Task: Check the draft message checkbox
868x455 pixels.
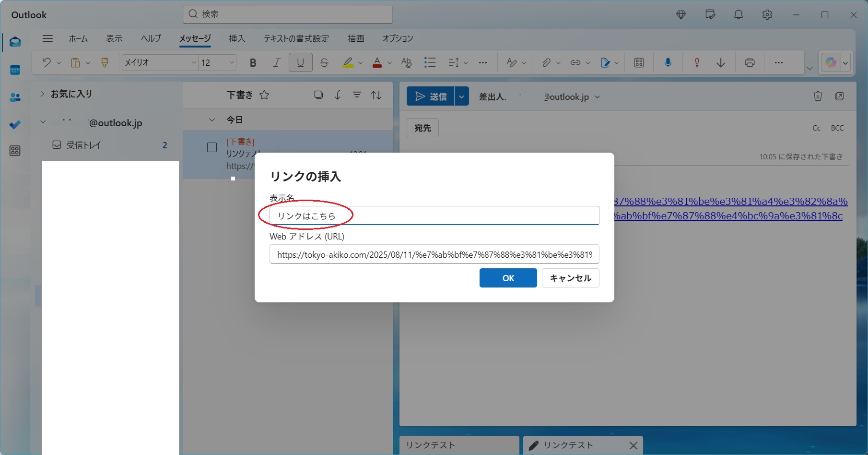Action: click(212, 147)
